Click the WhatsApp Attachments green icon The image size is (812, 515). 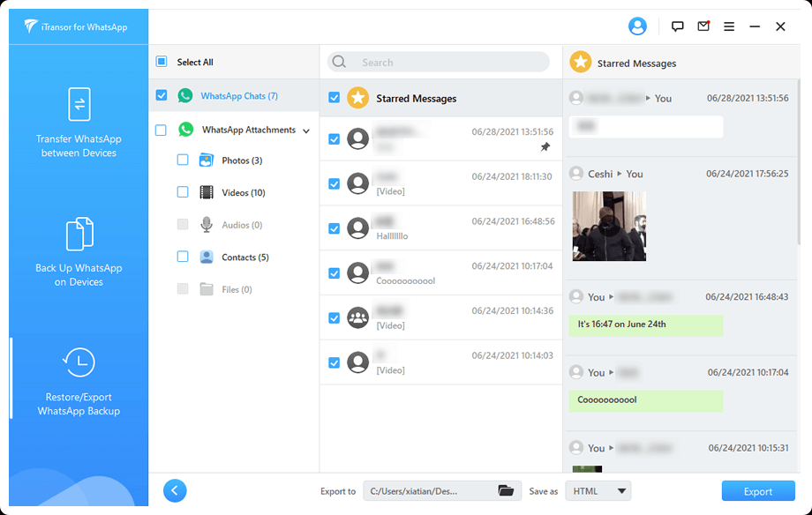(186, 130)
